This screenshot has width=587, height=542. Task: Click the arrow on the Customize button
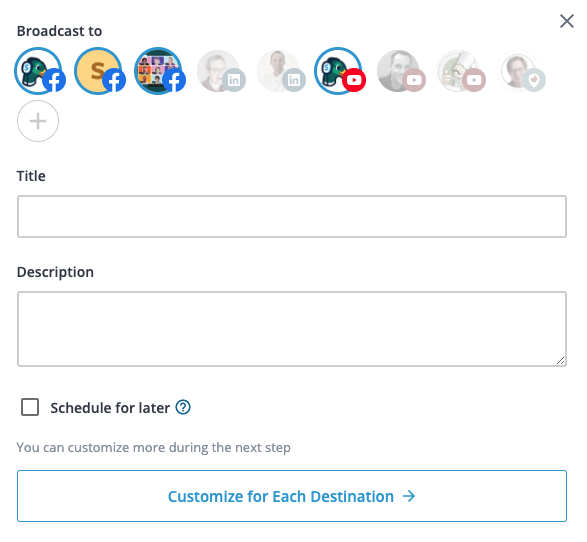coord(409,496)
